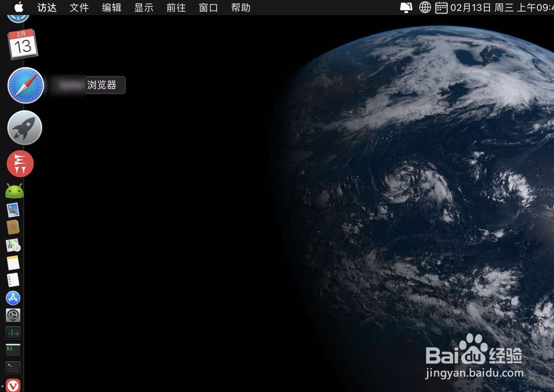Click the partially hidden blue icon atop Dock
This screenshot has height=392, width=554.
point(18,19)
